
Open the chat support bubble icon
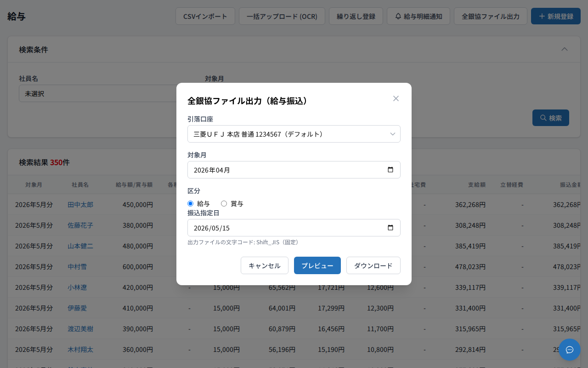[x=570, y=350]
